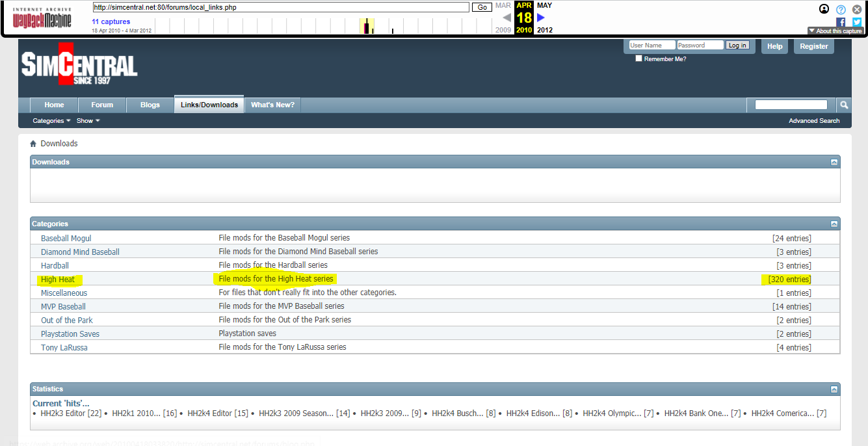This screenshot has width=868, height=446.
Task: Open the High Heat category link
Action: tap(58, 280)
